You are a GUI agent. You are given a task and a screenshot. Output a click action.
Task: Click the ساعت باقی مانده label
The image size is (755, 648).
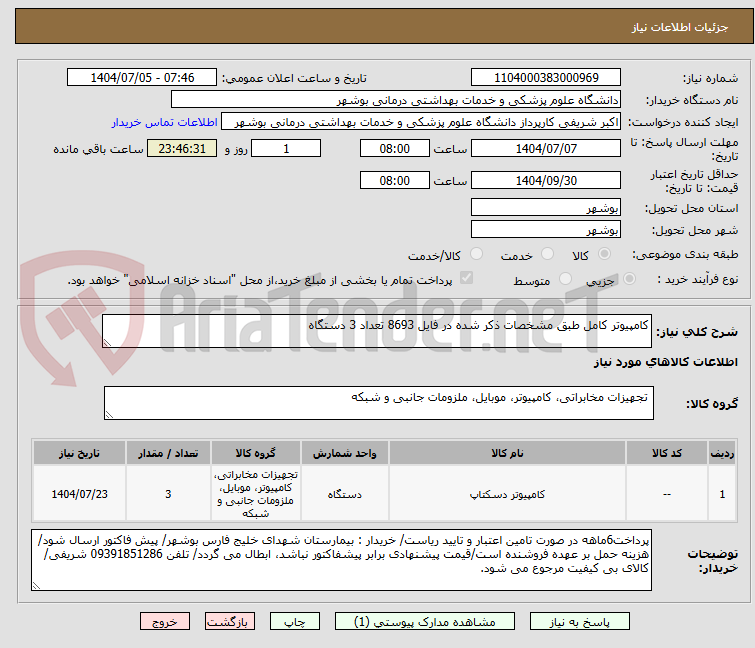[98, 149]
